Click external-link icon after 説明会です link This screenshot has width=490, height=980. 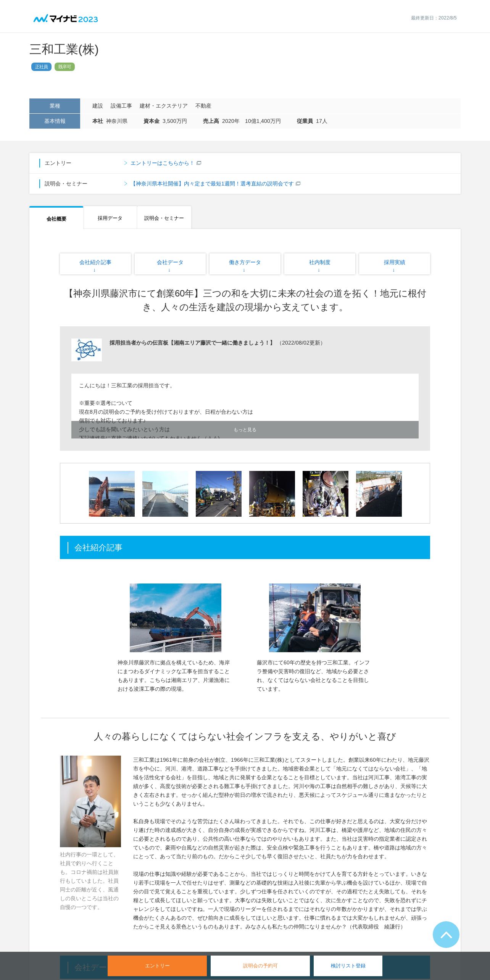coord(298,184)
